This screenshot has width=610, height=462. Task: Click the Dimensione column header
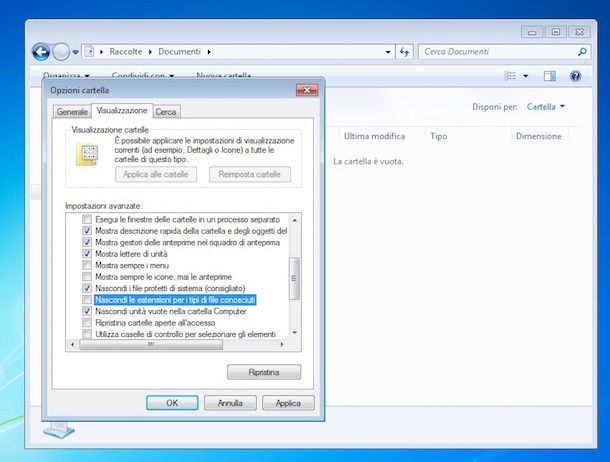point(538,136)
